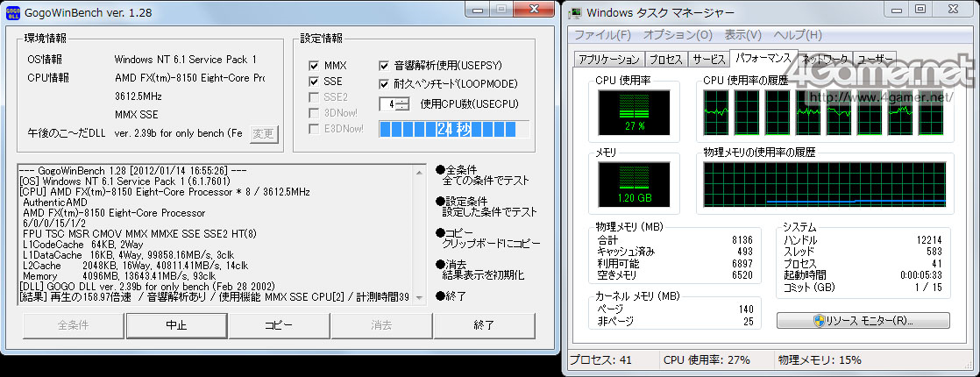Stop the benchmark with 中止 button
The width and height of the screenshot is (980, 377).
point(176,325)
